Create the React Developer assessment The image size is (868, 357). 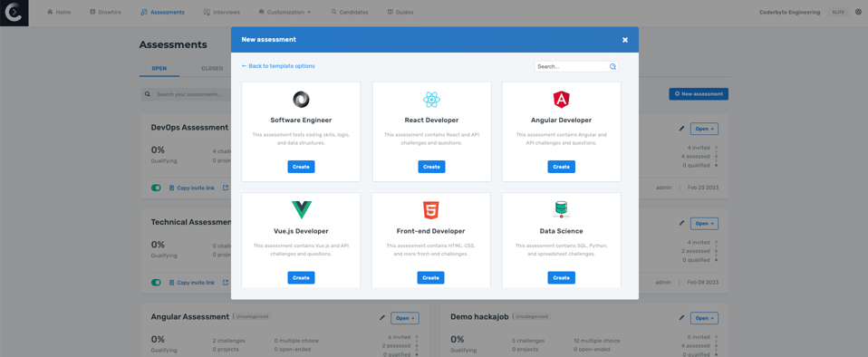pyautogui.click(x=431, y=167)
